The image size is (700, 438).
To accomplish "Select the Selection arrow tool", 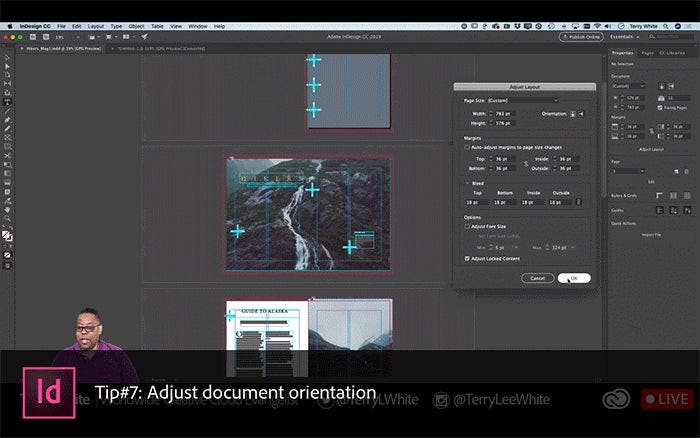I will click(7, 56).
